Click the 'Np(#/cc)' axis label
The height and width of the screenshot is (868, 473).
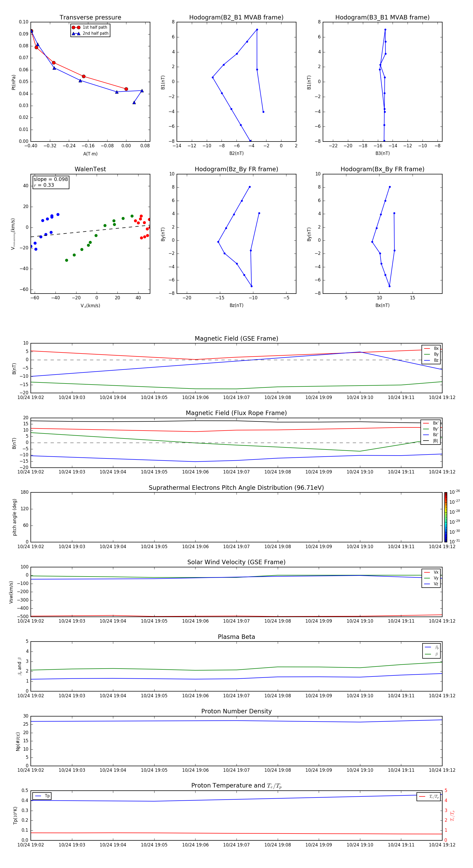(18, 741)
